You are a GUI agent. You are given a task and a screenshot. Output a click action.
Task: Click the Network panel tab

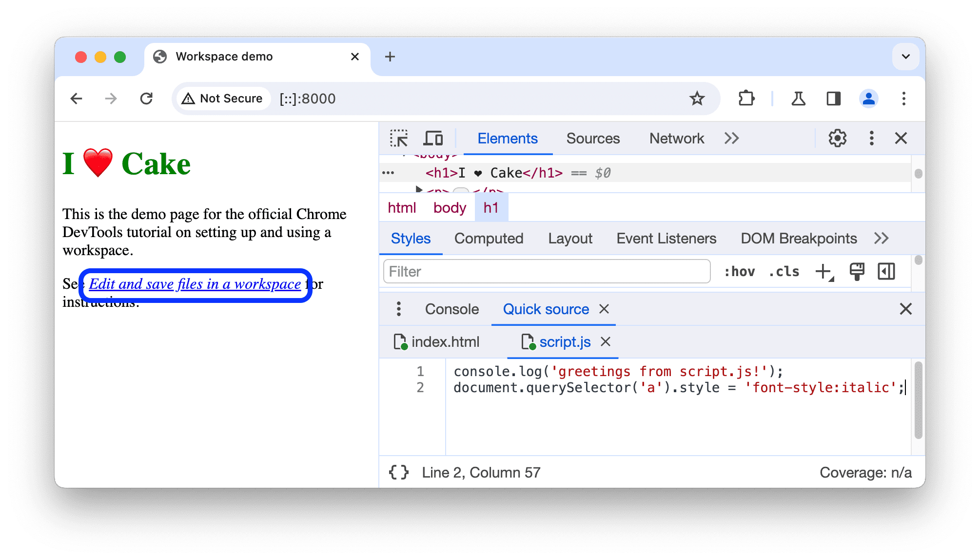[x=676, y=139]
